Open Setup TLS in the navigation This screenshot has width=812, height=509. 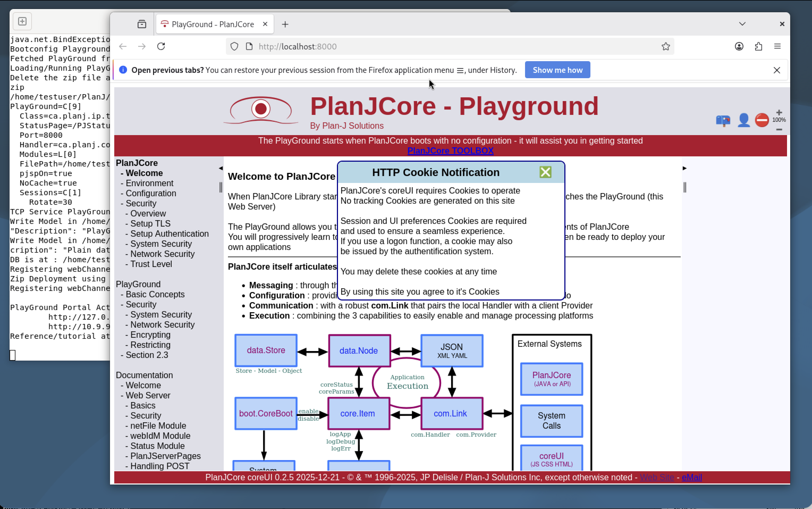[150, 224]
